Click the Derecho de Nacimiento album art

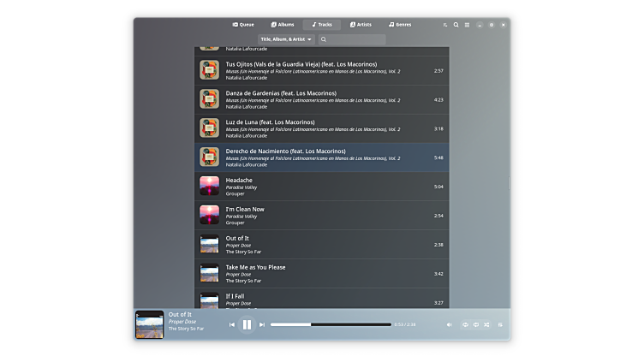pos(210,157)
